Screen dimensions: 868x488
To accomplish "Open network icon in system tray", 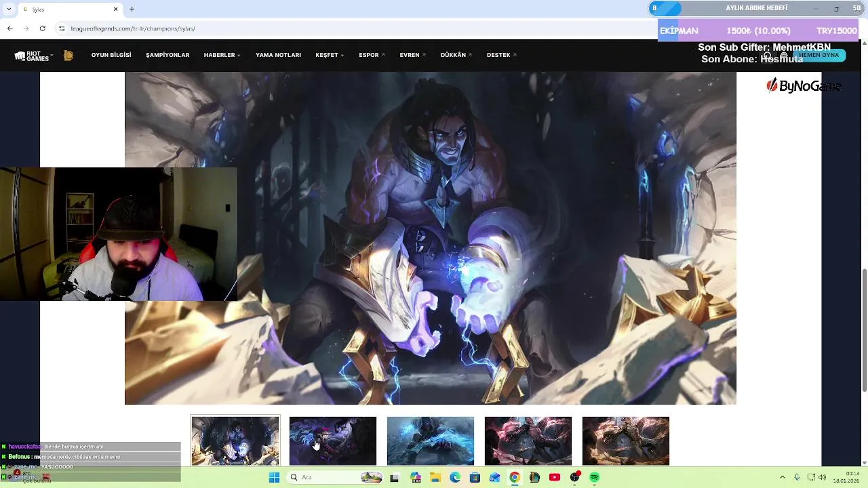I will pyautogui.click(x=810, y=477).
